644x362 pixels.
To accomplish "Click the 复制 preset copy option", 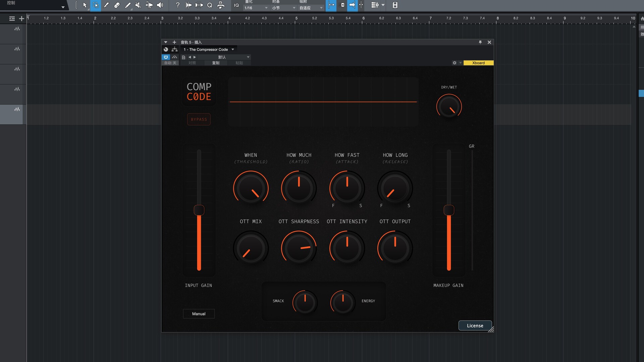I will pyautogui.click(x=216, y=63).
